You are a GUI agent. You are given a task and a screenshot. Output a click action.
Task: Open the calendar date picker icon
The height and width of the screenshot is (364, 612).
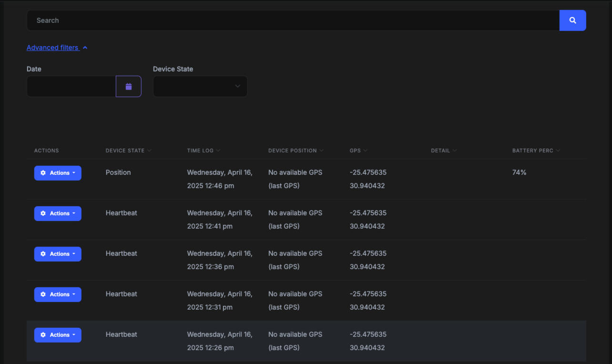129,87
